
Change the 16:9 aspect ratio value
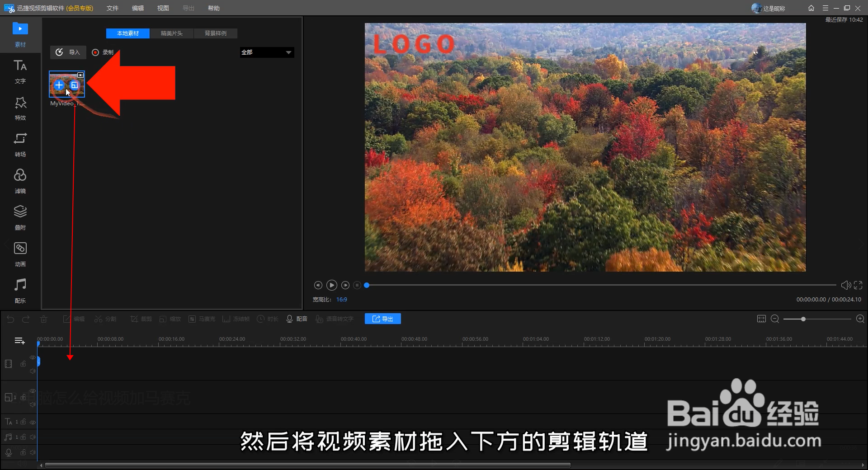point(342,300)
